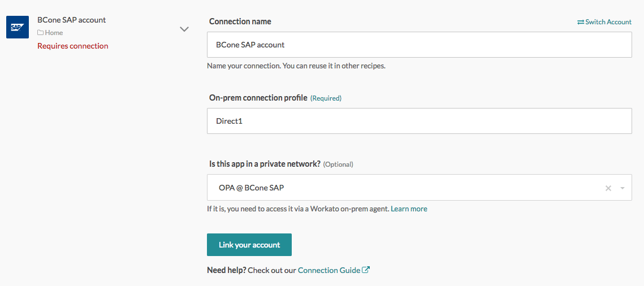Clear the OPA @ BCone SAP selection
This screenshot has height=286, width=644.
608,188
